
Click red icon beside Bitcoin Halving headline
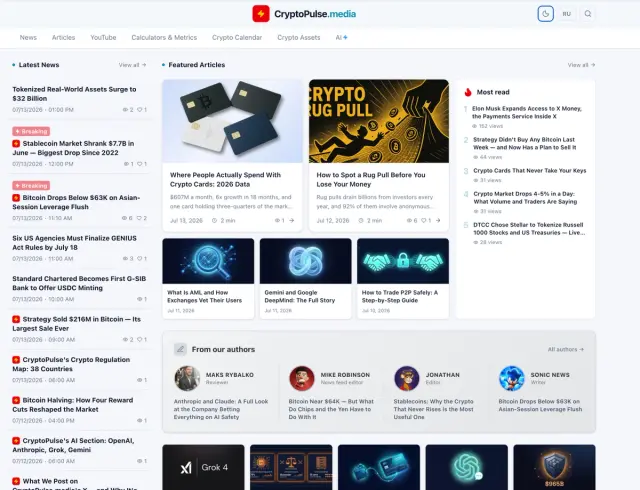point(16,400)
